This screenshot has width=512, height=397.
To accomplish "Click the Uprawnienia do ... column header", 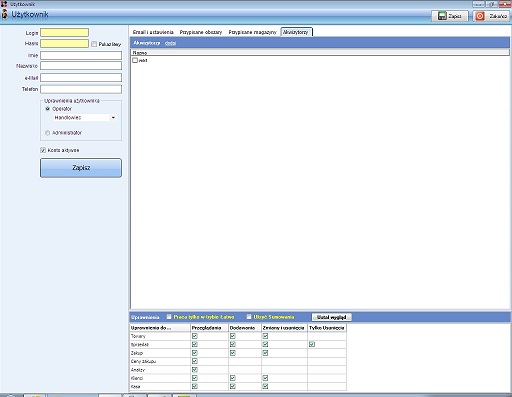I will click(160, 328).
